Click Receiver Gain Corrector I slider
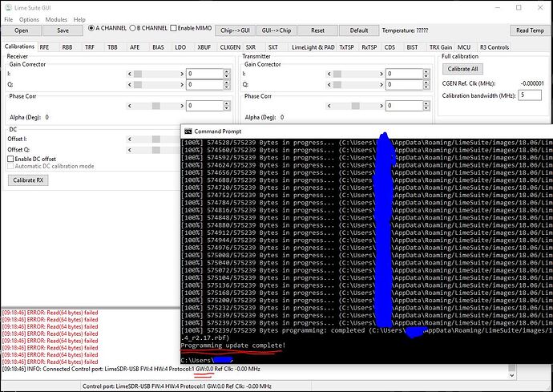This screenshot has width=553, height=392. 156,74
